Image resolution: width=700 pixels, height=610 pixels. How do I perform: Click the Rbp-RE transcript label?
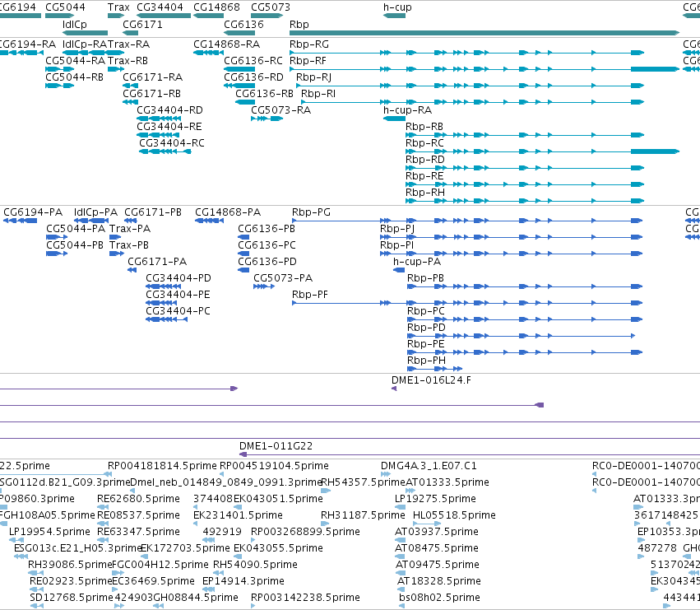(x=424, y=176)
